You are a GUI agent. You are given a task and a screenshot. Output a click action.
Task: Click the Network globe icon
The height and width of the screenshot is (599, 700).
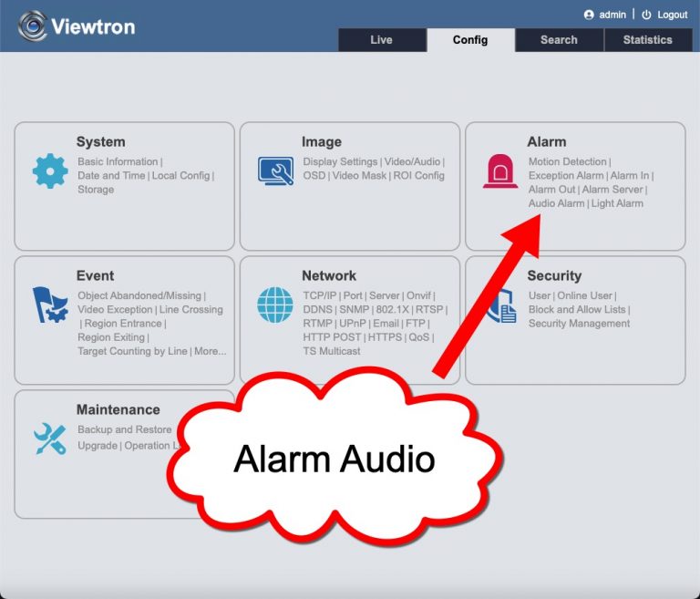pos(275,305)
